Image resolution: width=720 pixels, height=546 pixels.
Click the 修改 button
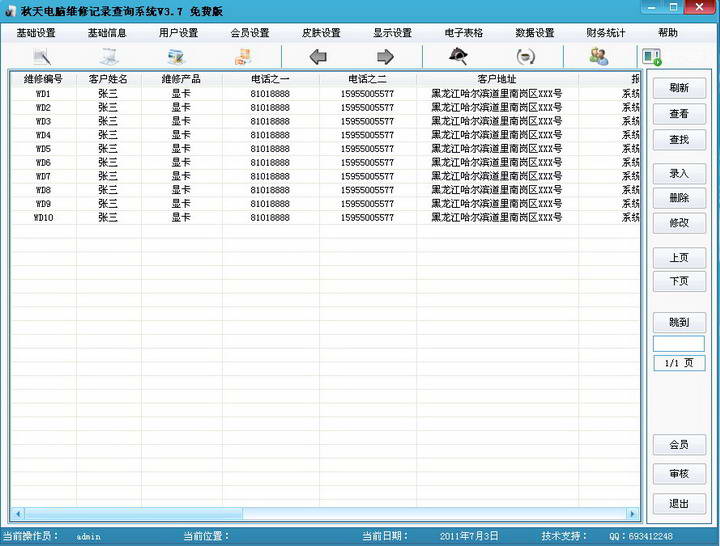(x=679, y=223)
